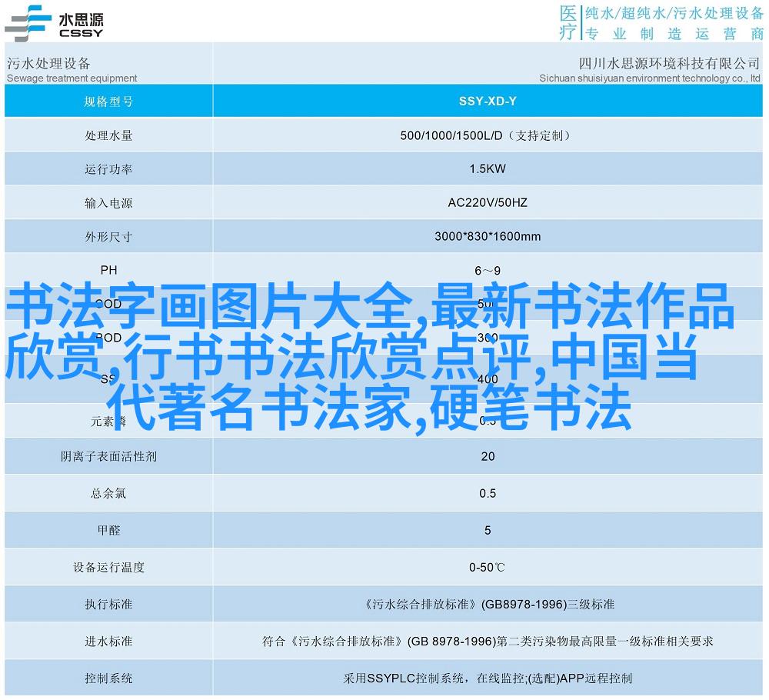The height and width of the screenshot is (700, 769).
Task: Click the 400 value in SS row
Action: tap(488, 378)
